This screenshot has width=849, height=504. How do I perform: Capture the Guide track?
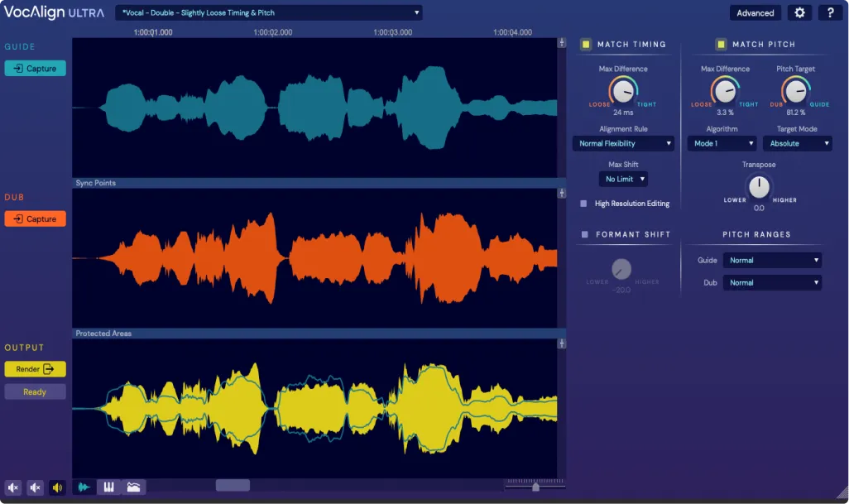tap(35, 68)
